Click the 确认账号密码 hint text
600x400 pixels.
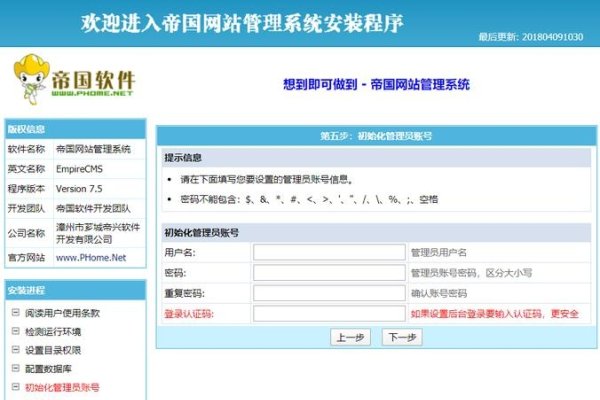tap(439, 294)
